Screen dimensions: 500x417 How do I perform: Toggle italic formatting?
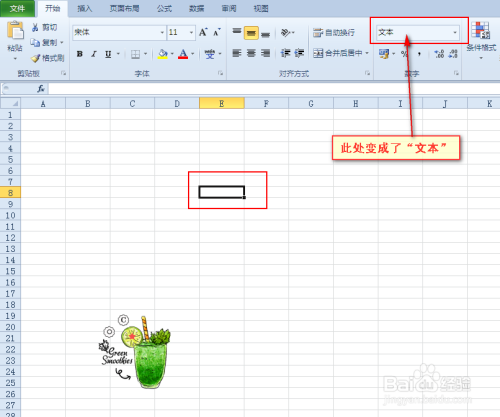point(94,54)
